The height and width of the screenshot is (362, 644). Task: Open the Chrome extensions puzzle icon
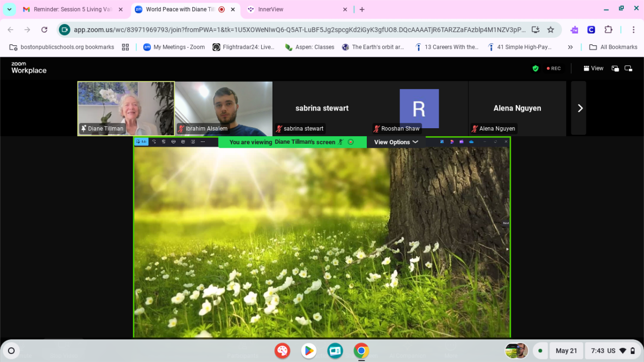point(608,30)
